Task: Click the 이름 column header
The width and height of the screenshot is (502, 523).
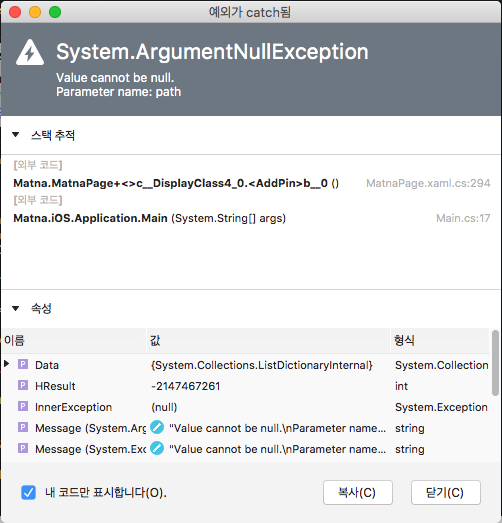Action: (x=74, y=341)
